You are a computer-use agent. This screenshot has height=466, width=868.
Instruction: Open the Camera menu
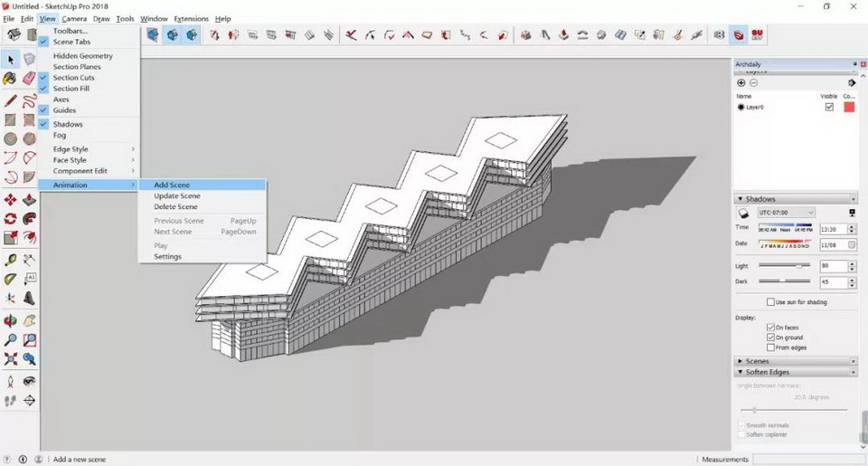(x=74, y=18)
